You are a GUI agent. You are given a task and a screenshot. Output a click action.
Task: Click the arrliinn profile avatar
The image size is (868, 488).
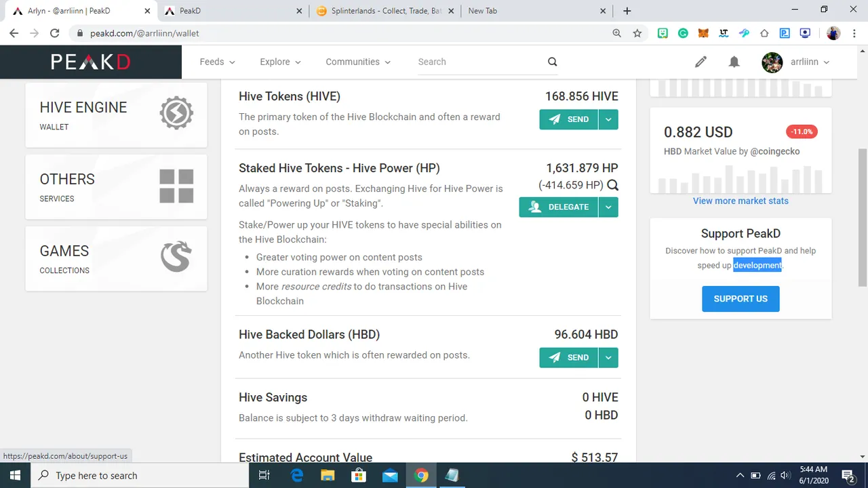pyautogui.click(x=772, y=62)
